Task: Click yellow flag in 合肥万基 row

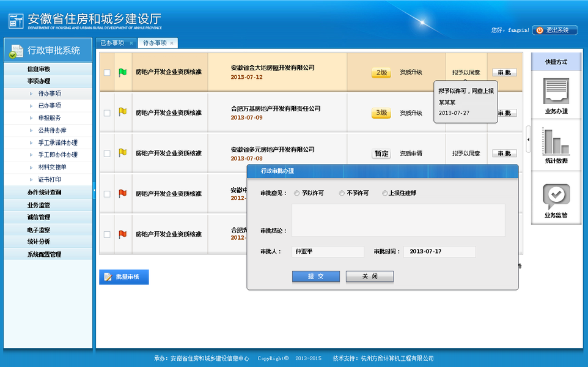Action: (123, 112)
